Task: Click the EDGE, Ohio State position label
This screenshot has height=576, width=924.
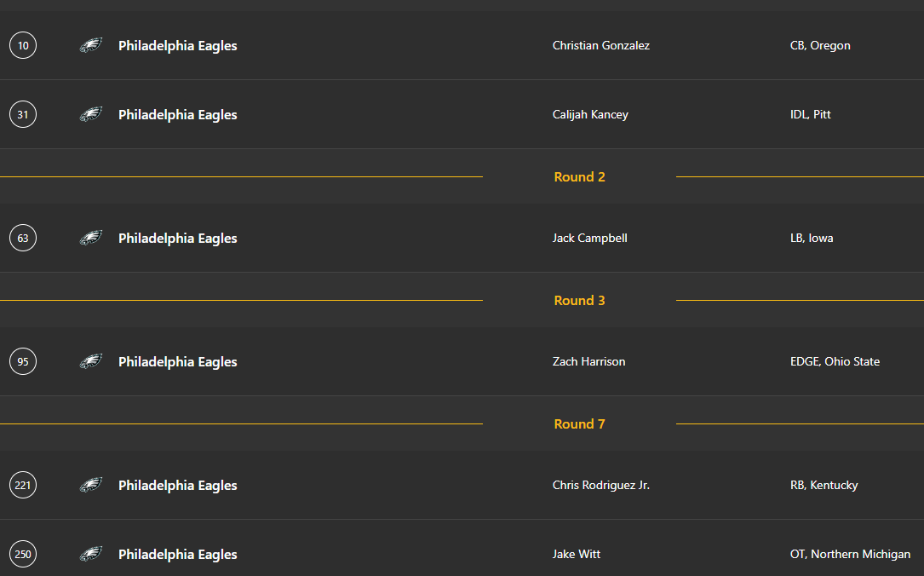Action: (835, 361)
